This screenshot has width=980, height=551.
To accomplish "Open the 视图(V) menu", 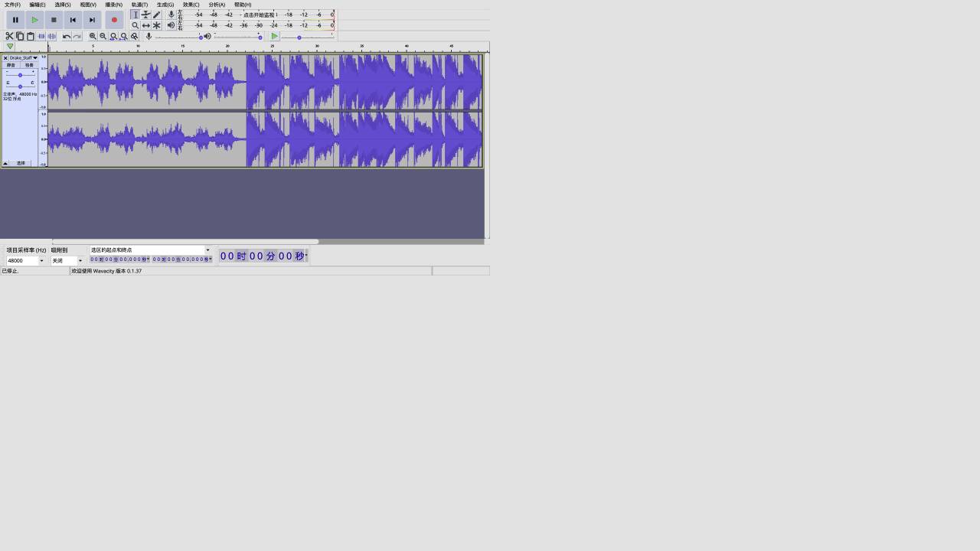I will (x=88, y=5).
